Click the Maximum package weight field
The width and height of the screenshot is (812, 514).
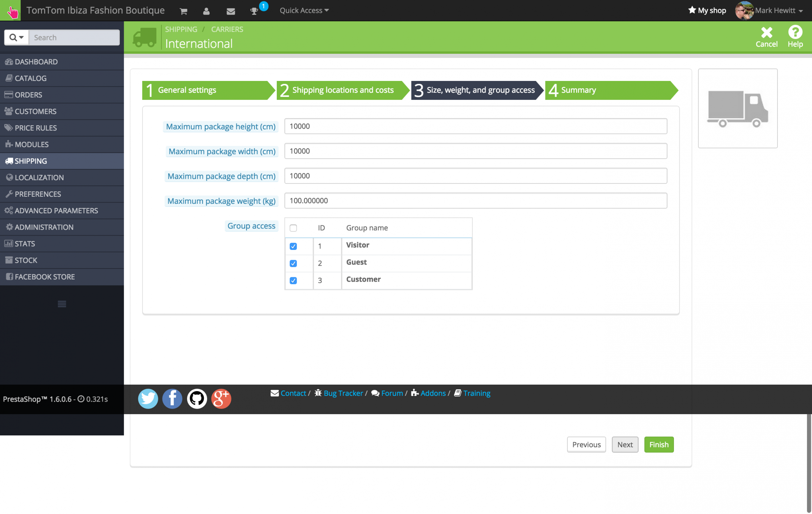[x=475, y=201]
